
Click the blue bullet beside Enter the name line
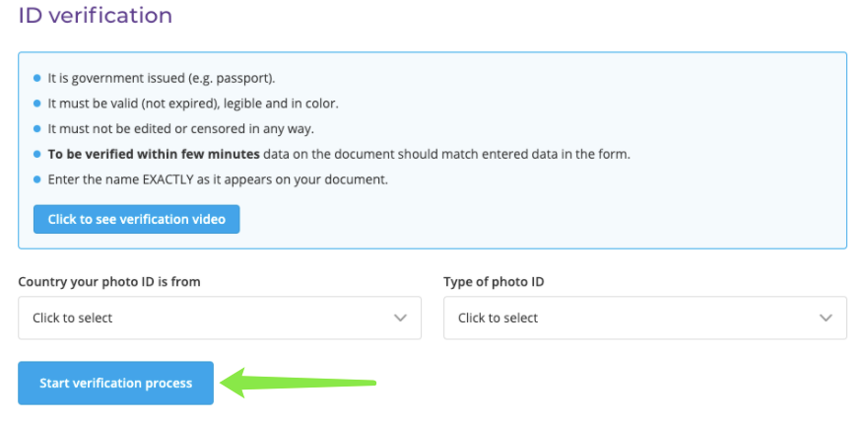(x=36, y=179)
